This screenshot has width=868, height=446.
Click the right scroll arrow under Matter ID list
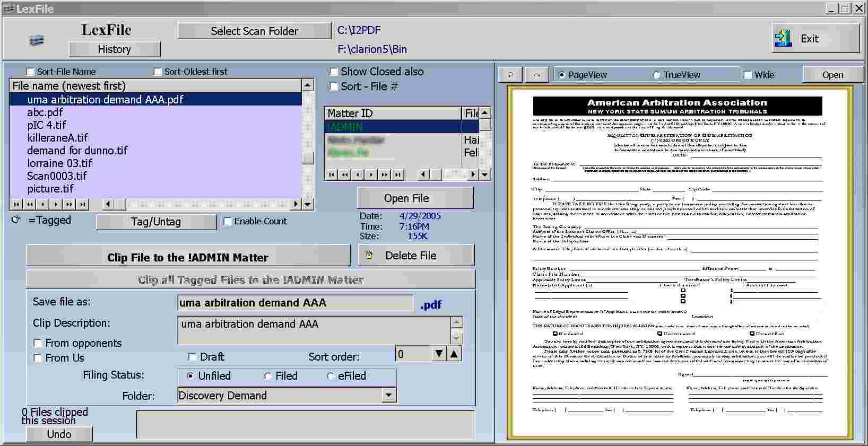(x=473, y=174)
